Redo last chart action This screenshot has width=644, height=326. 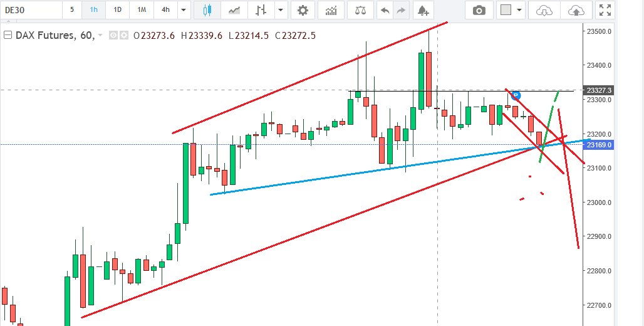400,10
